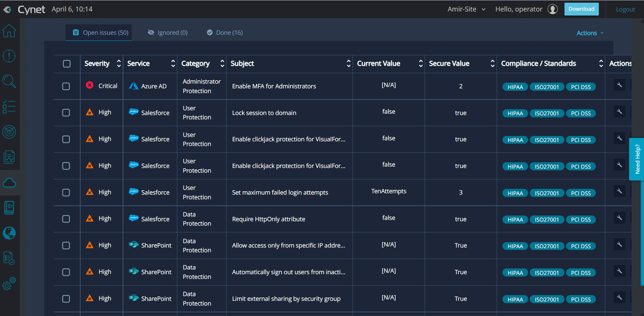Switch to Done (16) tab
This screenshot has height=316, width=644.
[x=225, y=33]
